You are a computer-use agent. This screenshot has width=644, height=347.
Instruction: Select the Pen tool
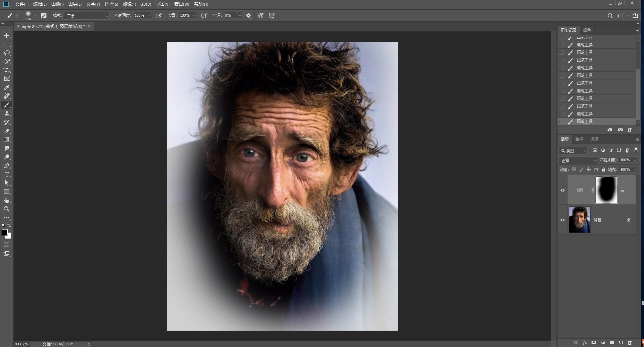tap(7, 165)
